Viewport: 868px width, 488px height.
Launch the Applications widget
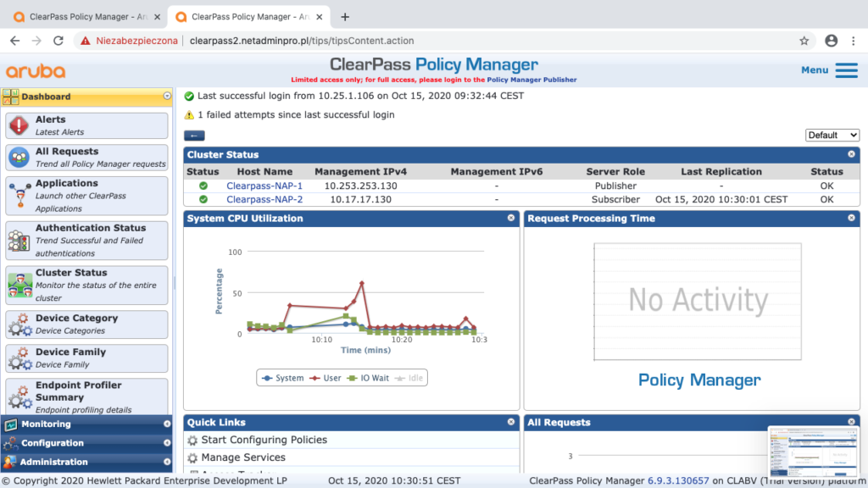click(87, 196)
